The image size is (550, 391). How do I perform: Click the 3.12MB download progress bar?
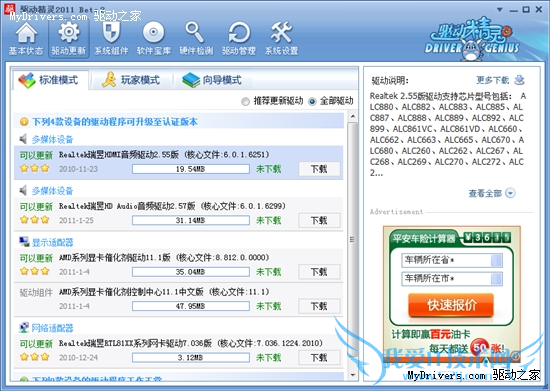click(x=191, y=358)
